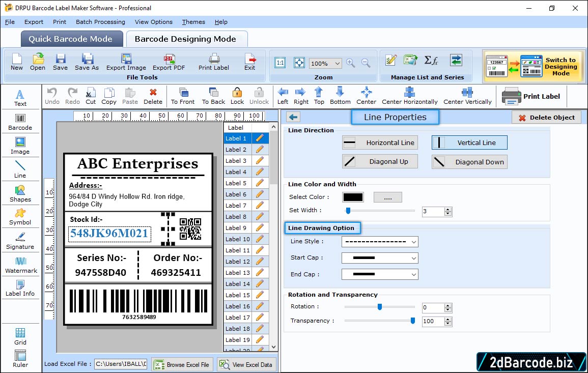The height and width of the screenshot is (373, 588).
Task: Click the New file icon
Action: pyautogui.click(x=16, y=62)
